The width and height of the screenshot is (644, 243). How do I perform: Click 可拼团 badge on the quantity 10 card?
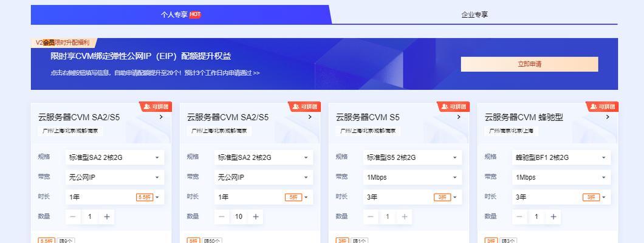click(304, 107)
